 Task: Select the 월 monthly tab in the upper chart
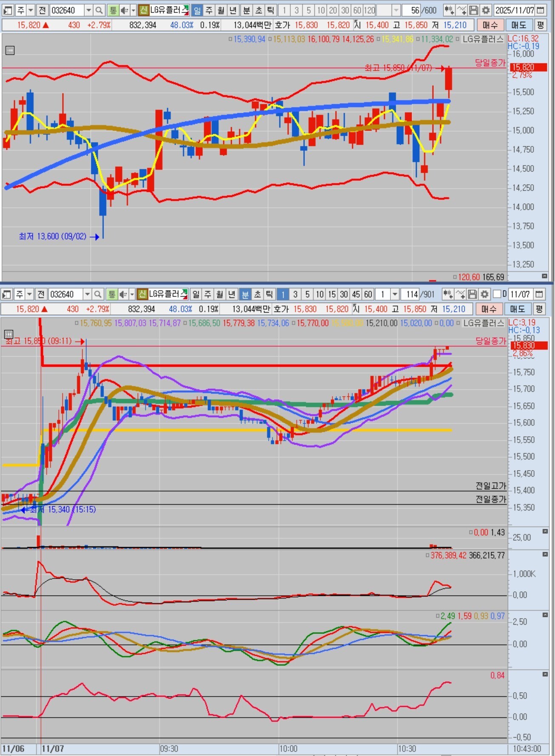tap(221, 10)
